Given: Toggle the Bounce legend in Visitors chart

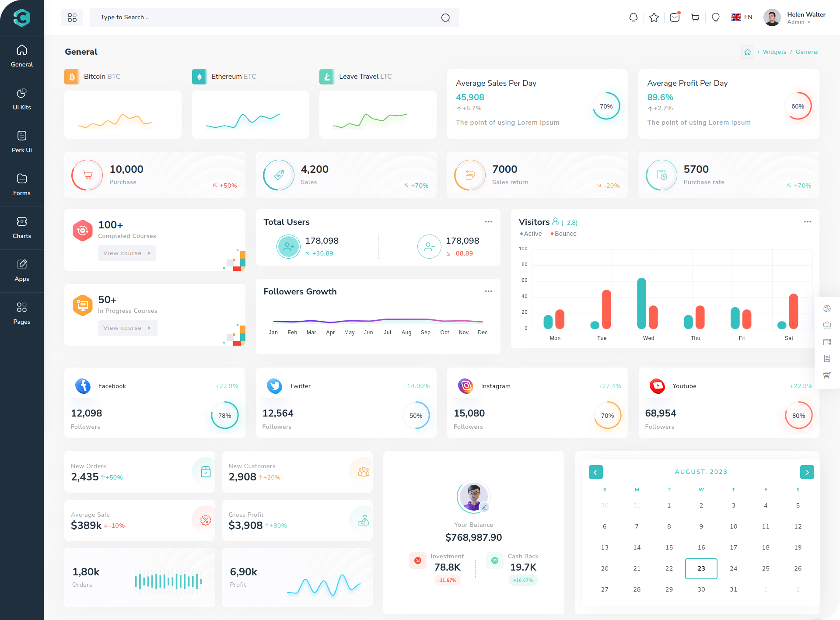Looking at the screenshot, I should (x=563, y=234).
